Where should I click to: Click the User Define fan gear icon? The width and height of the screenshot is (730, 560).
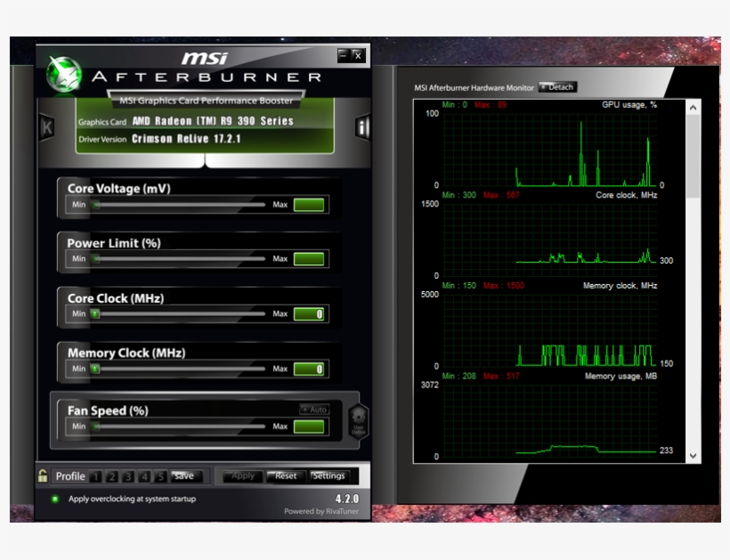click(358, 419)
